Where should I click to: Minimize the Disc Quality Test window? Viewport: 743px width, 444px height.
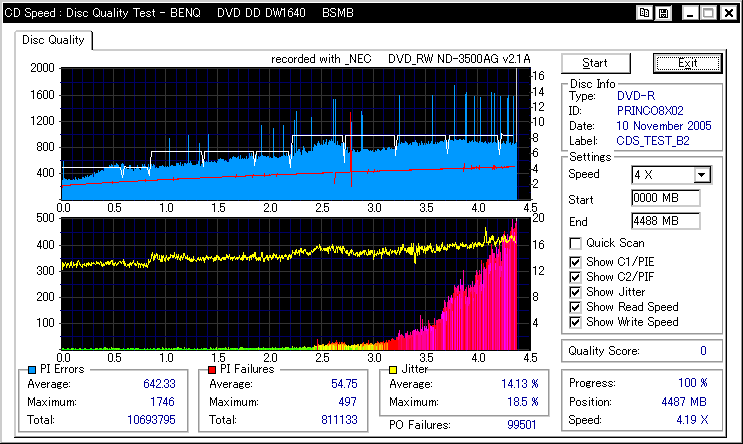pyautogui.click(x=687, y=13)
